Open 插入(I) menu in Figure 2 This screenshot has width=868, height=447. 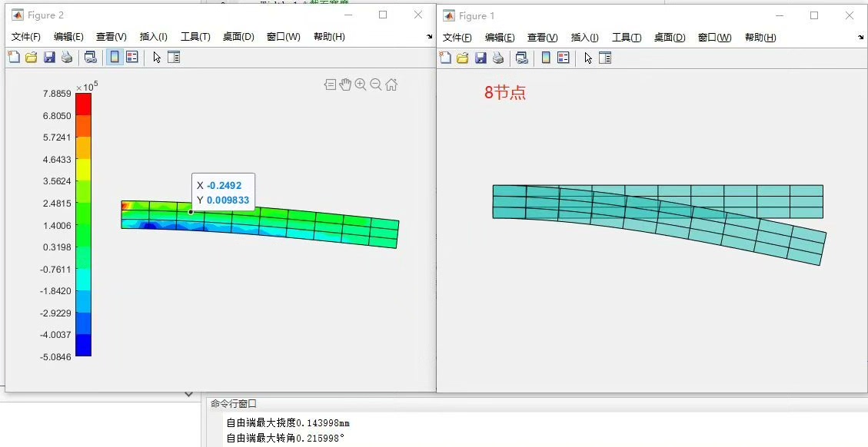(153, 37)
